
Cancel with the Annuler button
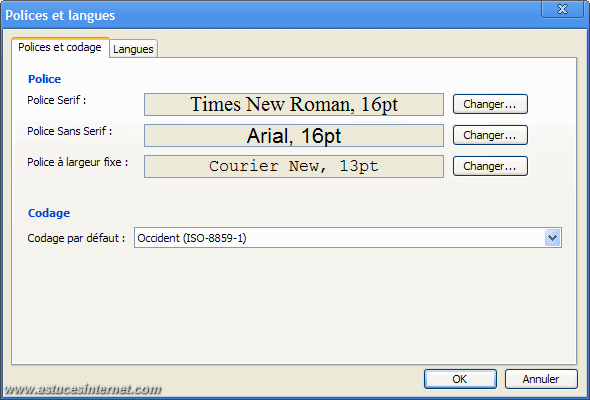coord(541,379)
